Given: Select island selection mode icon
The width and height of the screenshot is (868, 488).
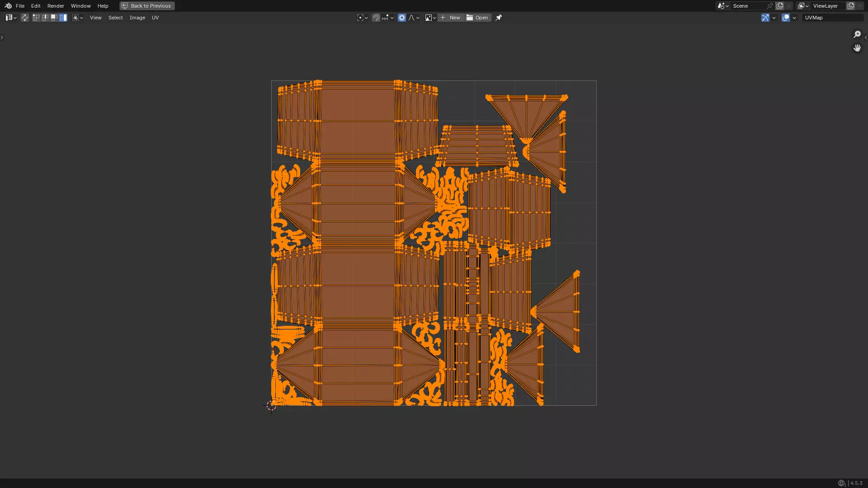Looking at the screenshot, I should [63, 18].
